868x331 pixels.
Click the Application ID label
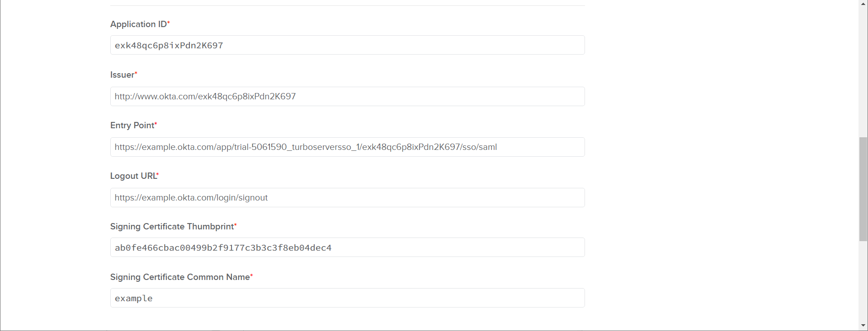point(137,24)
